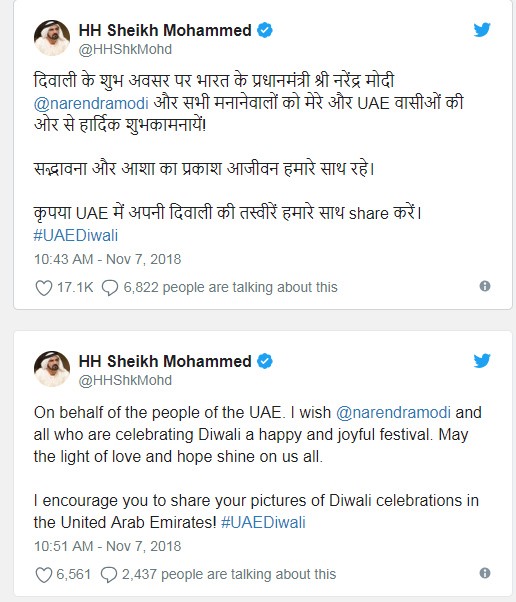The image size is (516, 602).
Task: Click the Twitter bird icon on English tweet
Action: coord(482,361)
